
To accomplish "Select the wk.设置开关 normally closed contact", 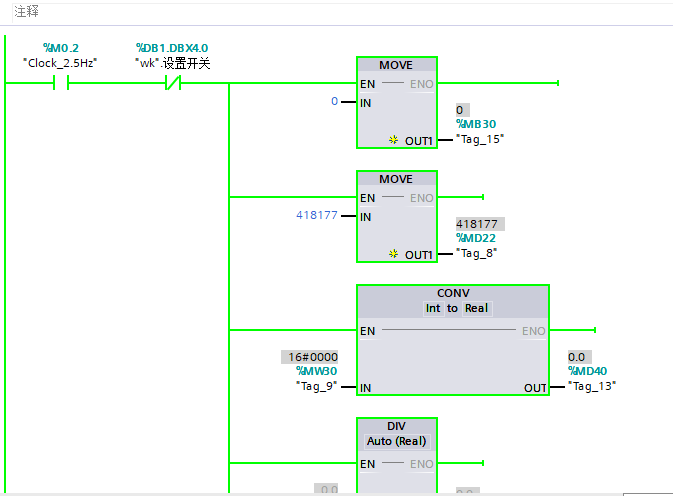I will coord(172,84).
